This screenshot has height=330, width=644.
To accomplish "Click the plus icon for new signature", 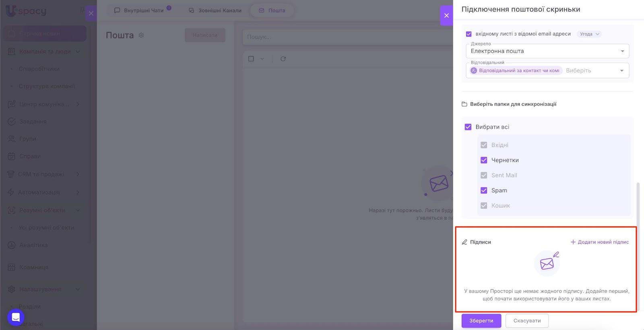I will click(x=573, y=242).
